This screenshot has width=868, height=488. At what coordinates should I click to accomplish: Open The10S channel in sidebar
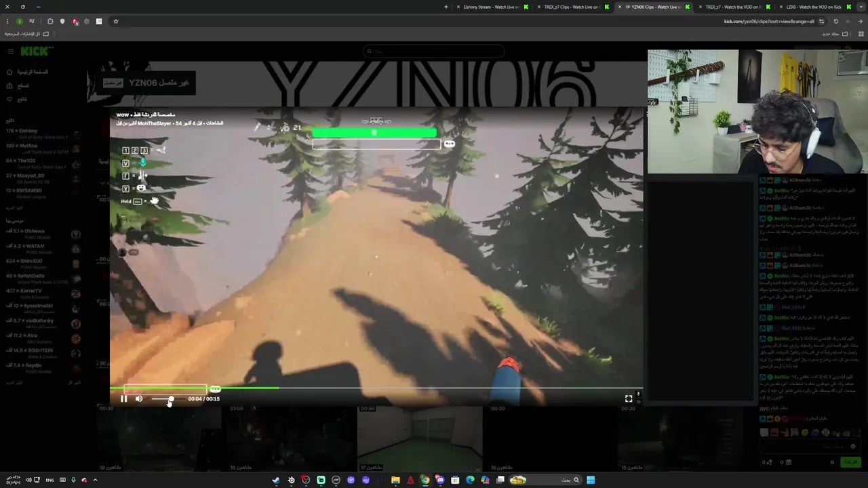pos(42,163)
